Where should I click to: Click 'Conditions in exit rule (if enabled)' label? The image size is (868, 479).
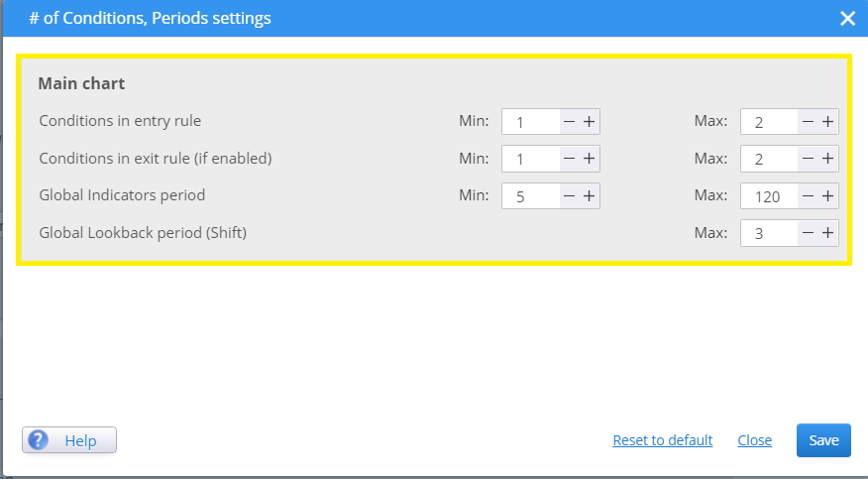coord(156,159)
